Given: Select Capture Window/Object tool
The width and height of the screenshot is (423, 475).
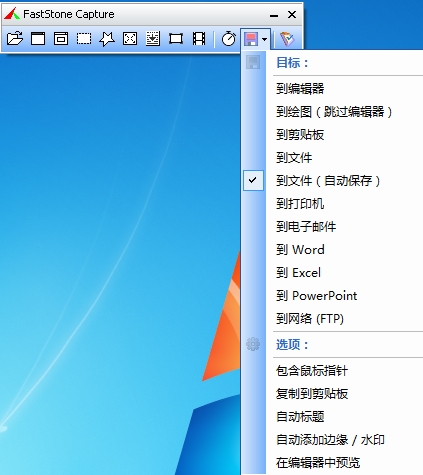Looking at the screenshot, I should [x=61, y=39].
